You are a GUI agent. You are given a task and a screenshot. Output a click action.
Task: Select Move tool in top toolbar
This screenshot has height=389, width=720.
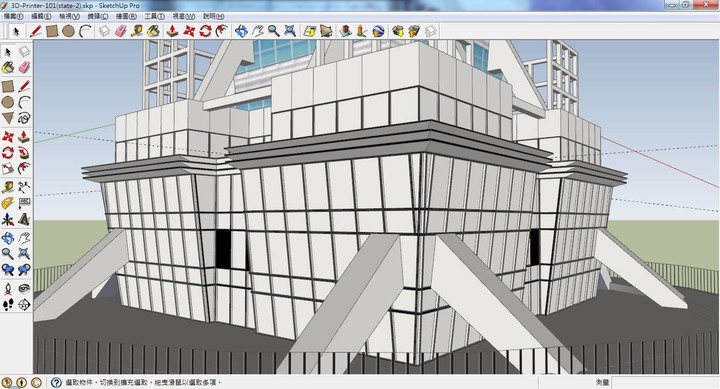click(x=189, y=31)
